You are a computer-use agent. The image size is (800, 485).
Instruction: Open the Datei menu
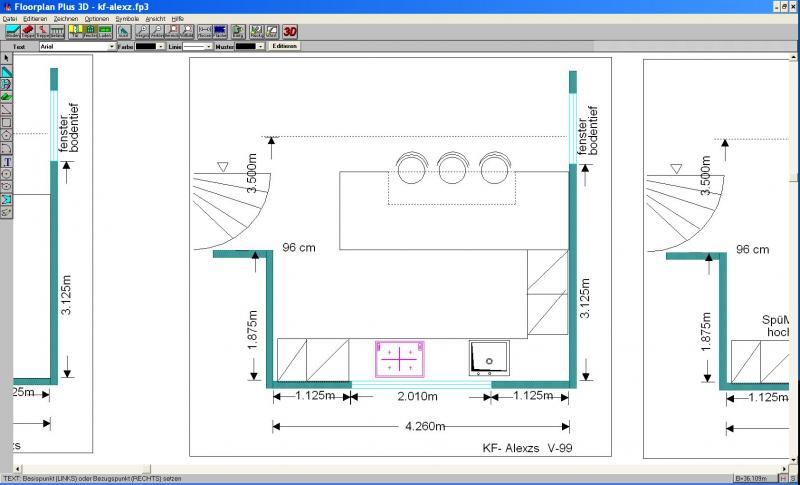(x=10, y=19)
